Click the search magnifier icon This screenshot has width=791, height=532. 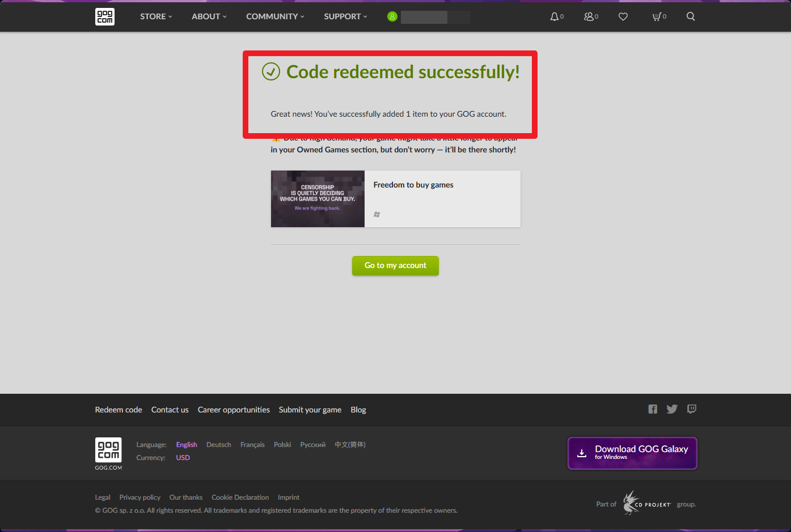[691, 16]
